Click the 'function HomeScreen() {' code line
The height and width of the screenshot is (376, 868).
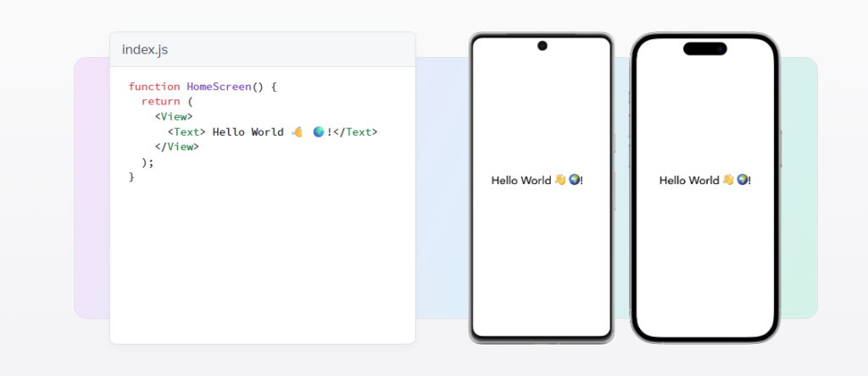click(202, 87)
